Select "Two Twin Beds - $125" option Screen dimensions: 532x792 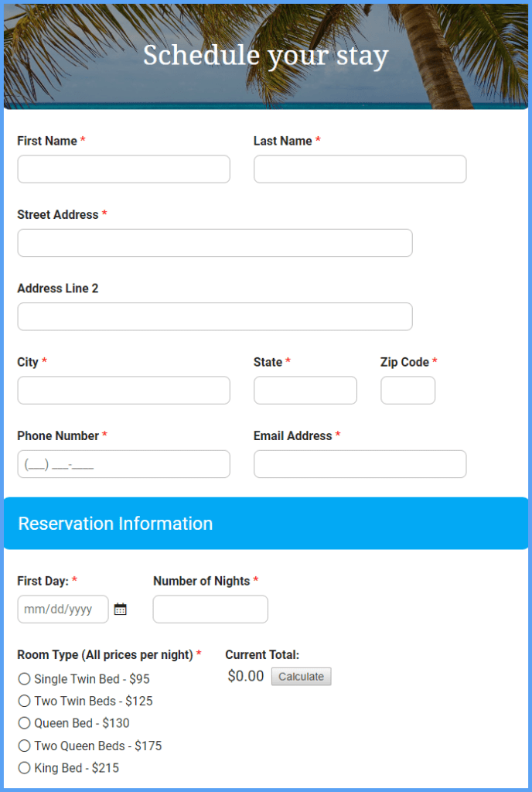24,702
